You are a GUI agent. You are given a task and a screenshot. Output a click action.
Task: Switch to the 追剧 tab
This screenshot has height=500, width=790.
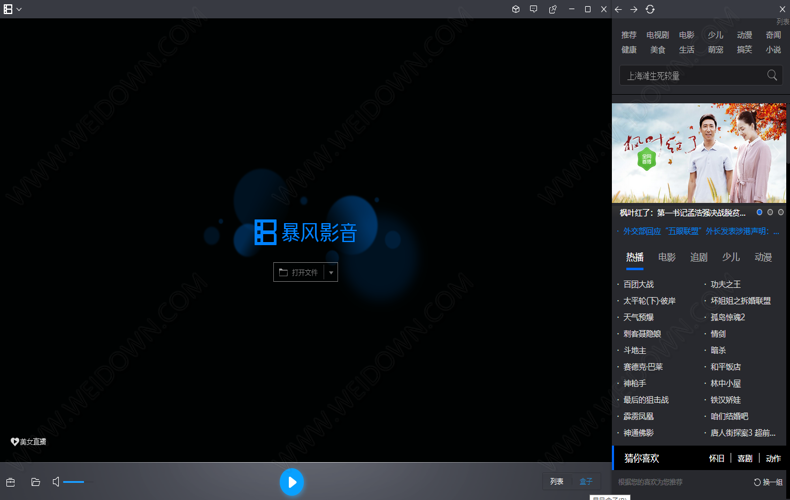coord(699,258)
